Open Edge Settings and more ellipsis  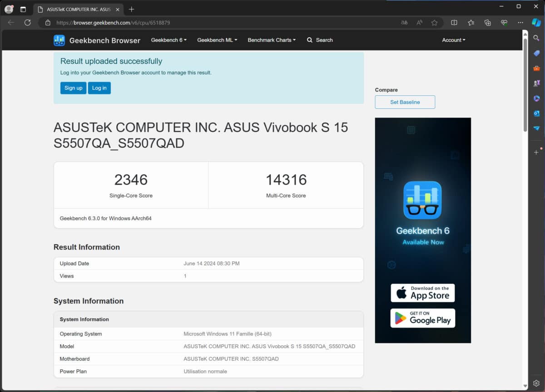click(x=520, y=22)
